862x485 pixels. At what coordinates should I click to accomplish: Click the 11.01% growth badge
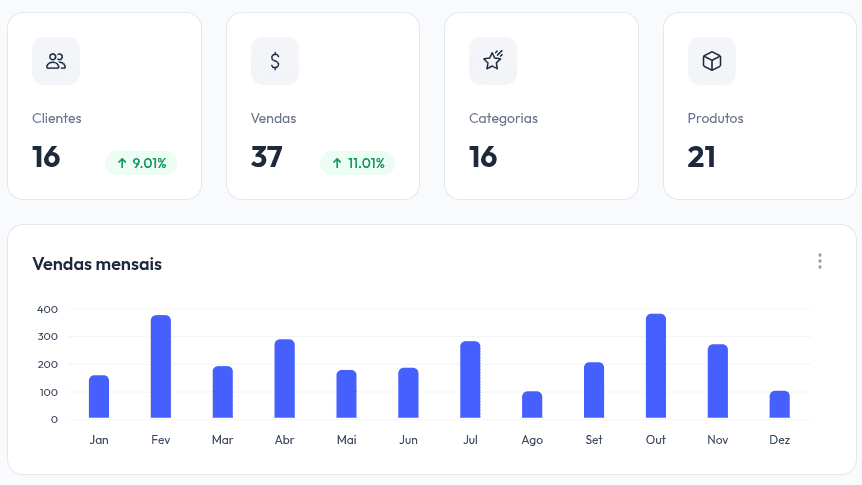tap(357, 163)
